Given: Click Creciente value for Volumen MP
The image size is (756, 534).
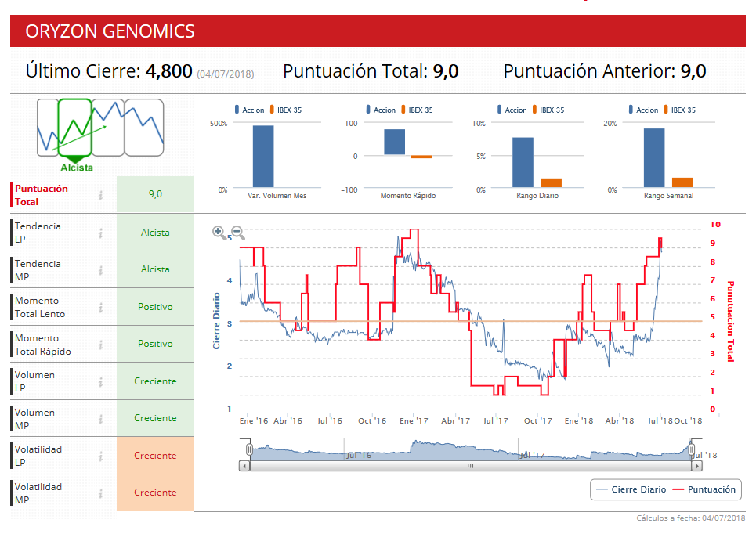Looking at the screenshot, I should (x=155, y=418).
